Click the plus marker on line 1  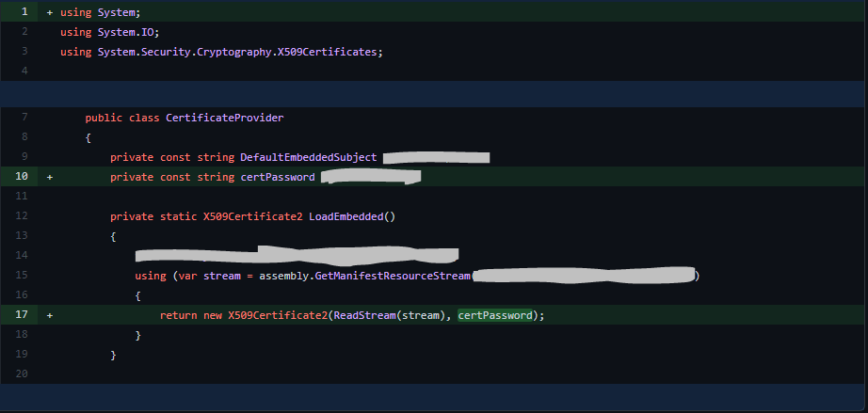coord(50,12)
